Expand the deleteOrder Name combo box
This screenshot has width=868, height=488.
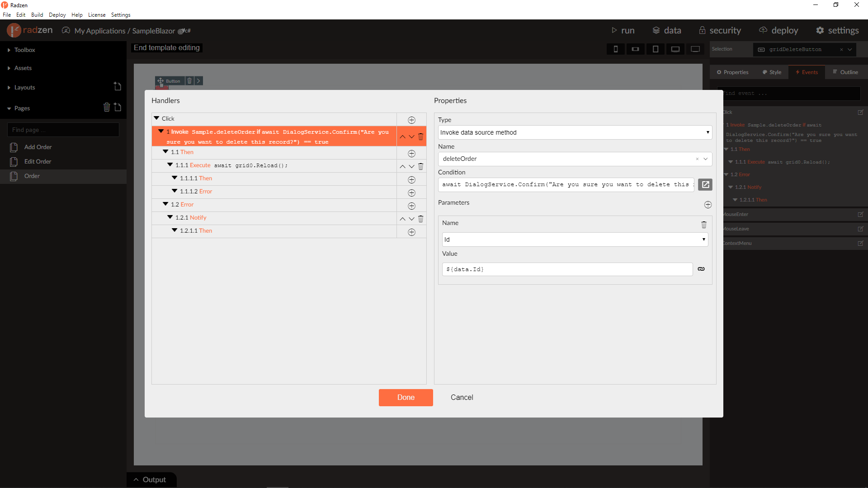point(705,159)
